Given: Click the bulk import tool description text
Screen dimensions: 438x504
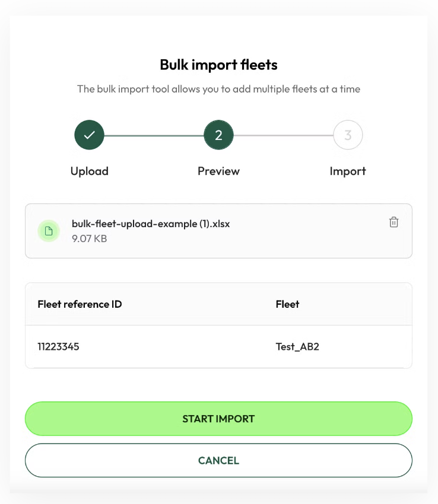Looking at the screenshot, I should 218,89.
